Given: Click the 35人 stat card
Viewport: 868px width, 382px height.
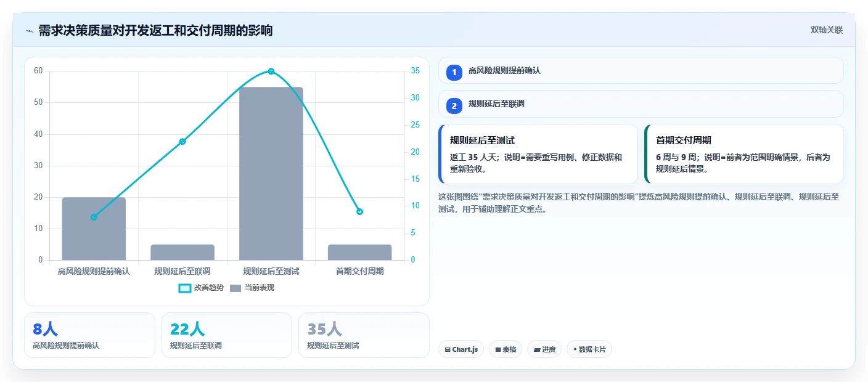Looking at the screenshot, I should click(364, 335).
